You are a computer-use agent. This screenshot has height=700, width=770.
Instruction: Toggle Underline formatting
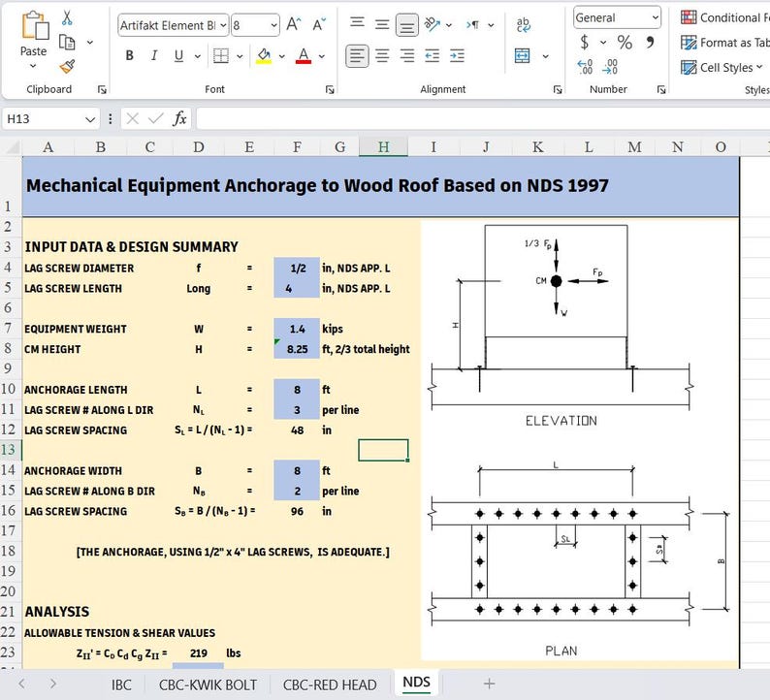coord(178,56)
